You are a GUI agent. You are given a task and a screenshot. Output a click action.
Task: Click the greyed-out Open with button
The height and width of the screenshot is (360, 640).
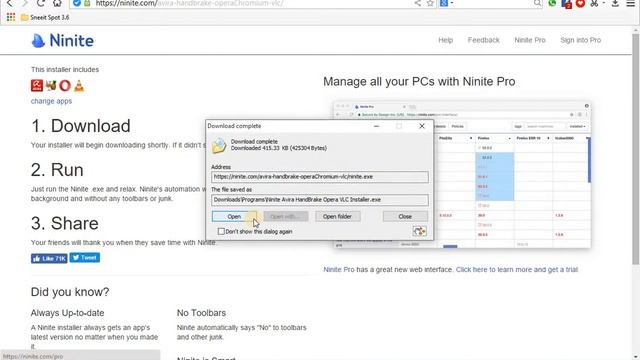click(x=286, y=216)
